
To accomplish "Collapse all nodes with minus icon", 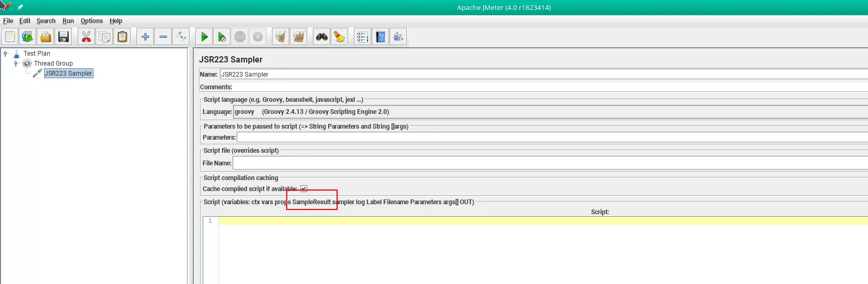I will 163,37.
